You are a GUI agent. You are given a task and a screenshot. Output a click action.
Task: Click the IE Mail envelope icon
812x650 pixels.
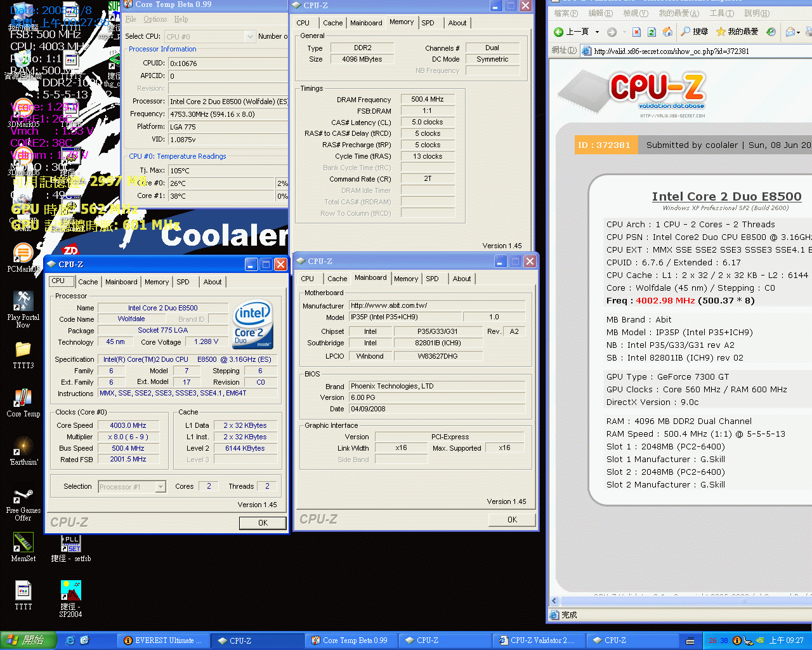(790, 32)
